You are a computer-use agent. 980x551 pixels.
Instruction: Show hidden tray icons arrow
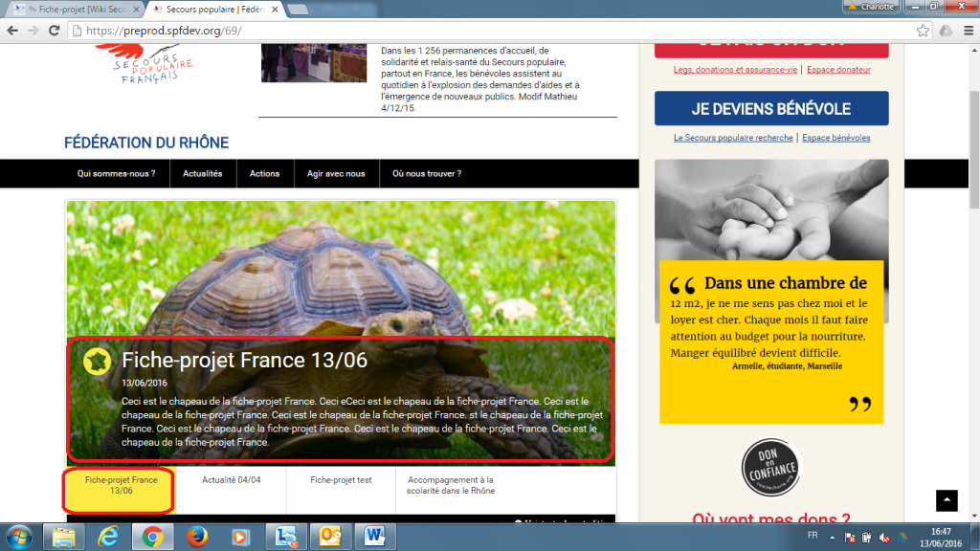coord(832,538)
